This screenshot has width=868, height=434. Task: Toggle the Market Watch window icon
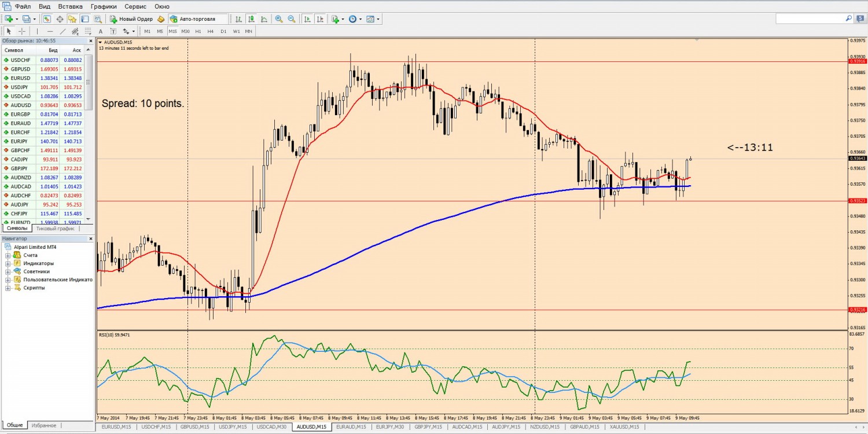pos(47,19)
